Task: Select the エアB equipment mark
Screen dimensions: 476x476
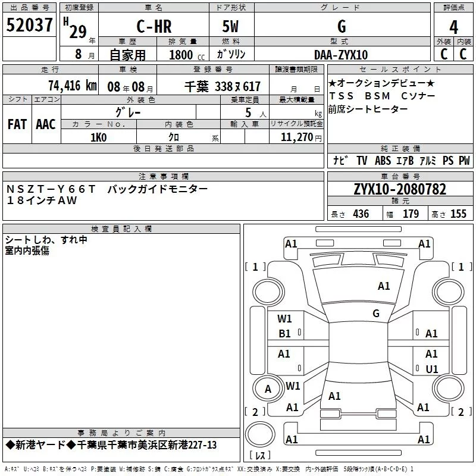Action: tap(405, 160)
